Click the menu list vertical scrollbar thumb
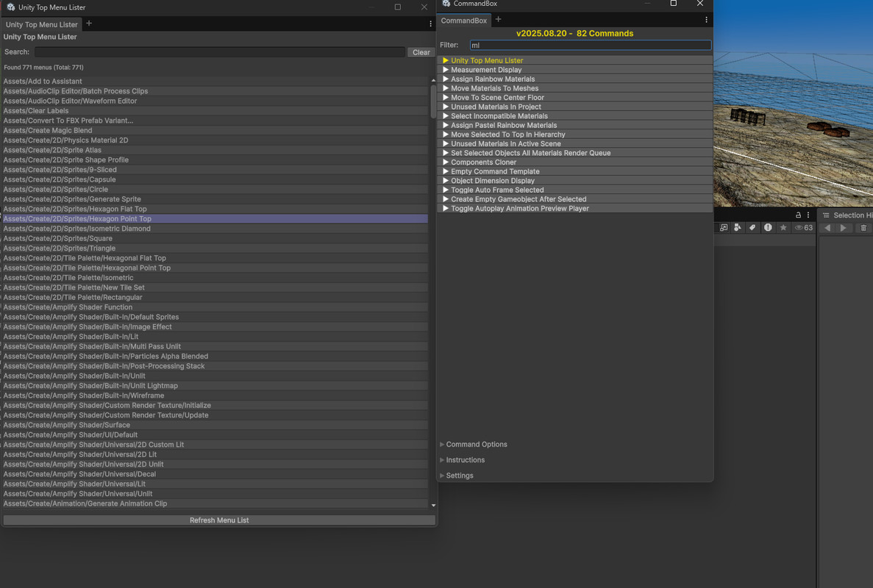873x588 pixels. [x=433, y=101]
